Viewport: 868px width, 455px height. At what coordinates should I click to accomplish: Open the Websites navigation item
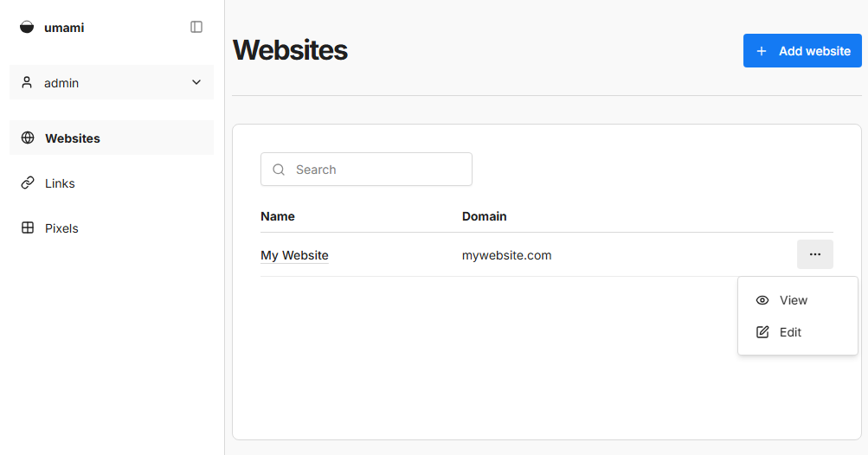click(x=73, y=138)
